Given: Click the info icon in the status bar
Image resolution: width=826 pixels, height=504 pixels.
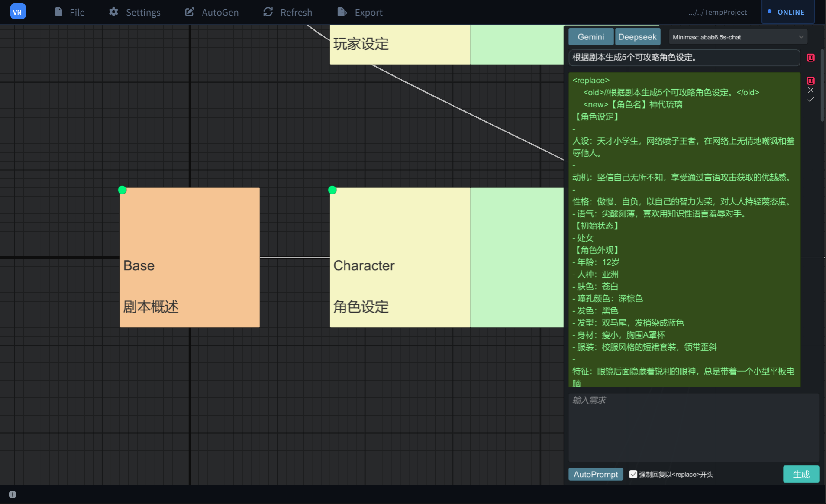Looking at the screenshot, I should pos(13,494).
